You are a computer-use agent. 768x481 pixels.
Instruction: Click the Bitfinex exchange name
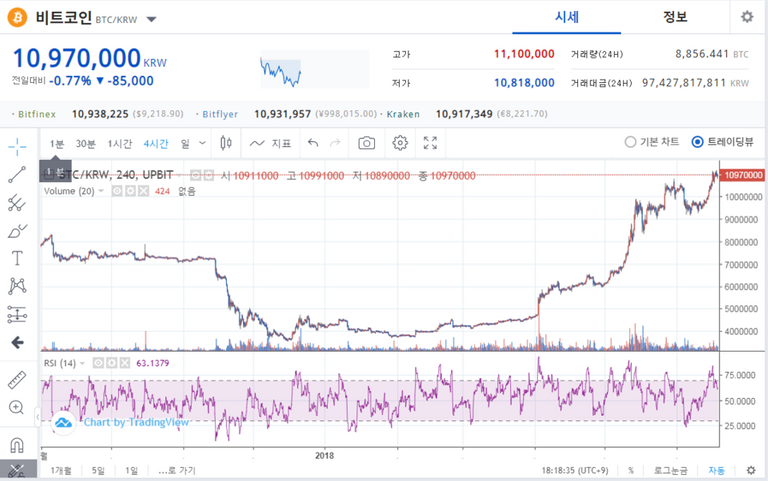(37, 114)
